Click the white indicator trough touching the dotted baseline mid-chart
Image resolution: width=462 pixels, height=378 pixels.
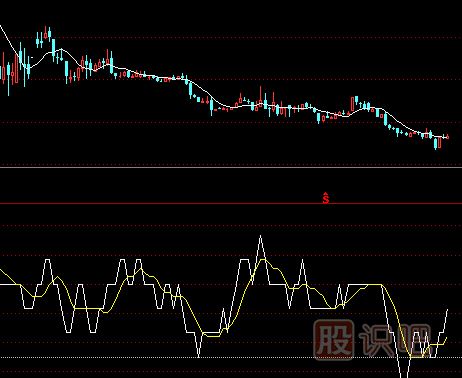199,356
